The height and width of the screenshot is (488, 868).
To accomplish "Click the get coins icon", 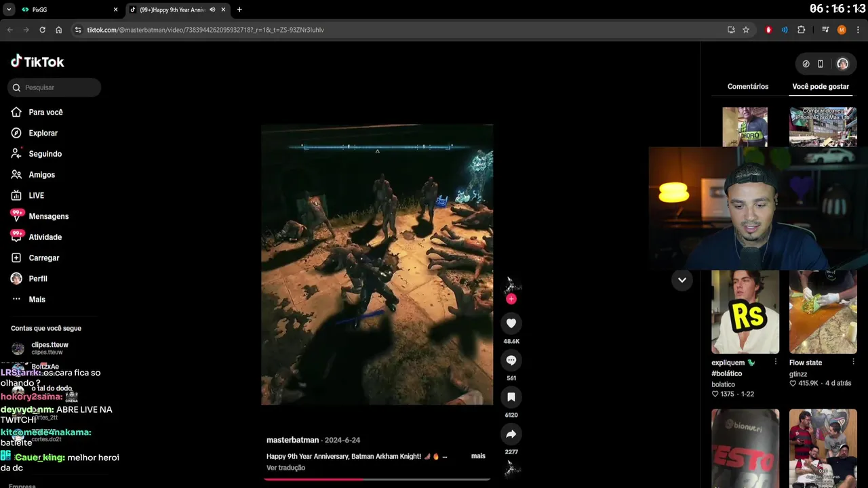I will (806, 64).
